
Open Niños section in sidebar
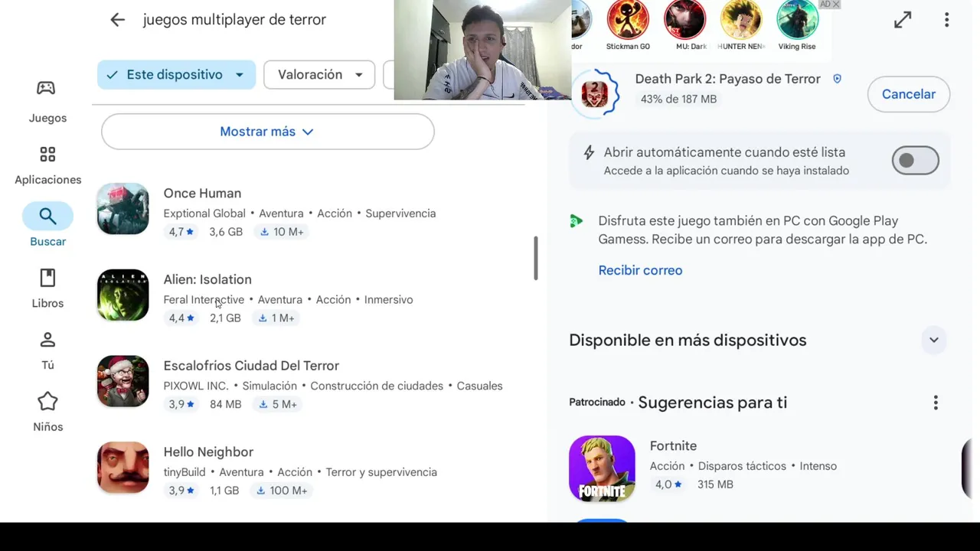pyautogui.click(x=47, y=412)
